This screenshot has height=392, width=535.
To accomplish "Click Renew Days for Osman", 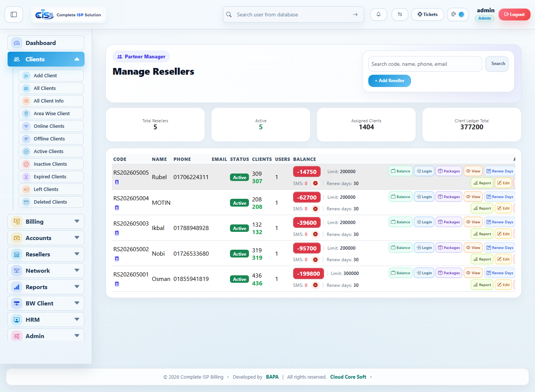I will click(x=500, y=273).
